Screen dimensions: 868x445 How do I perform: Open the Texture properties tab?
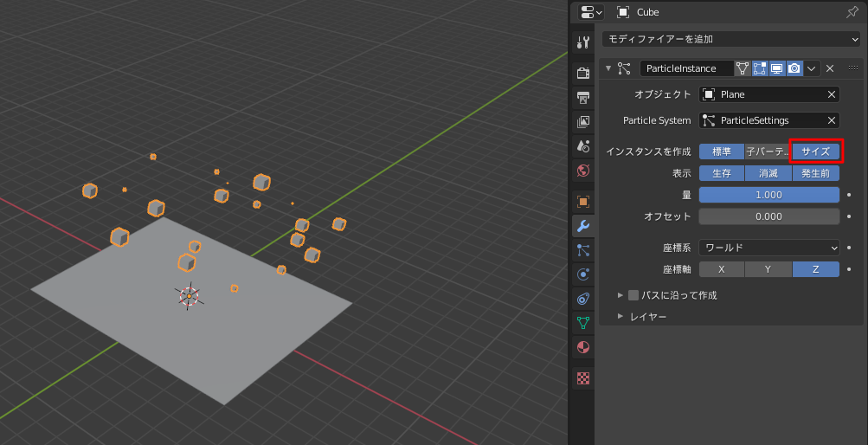[583, 378]
